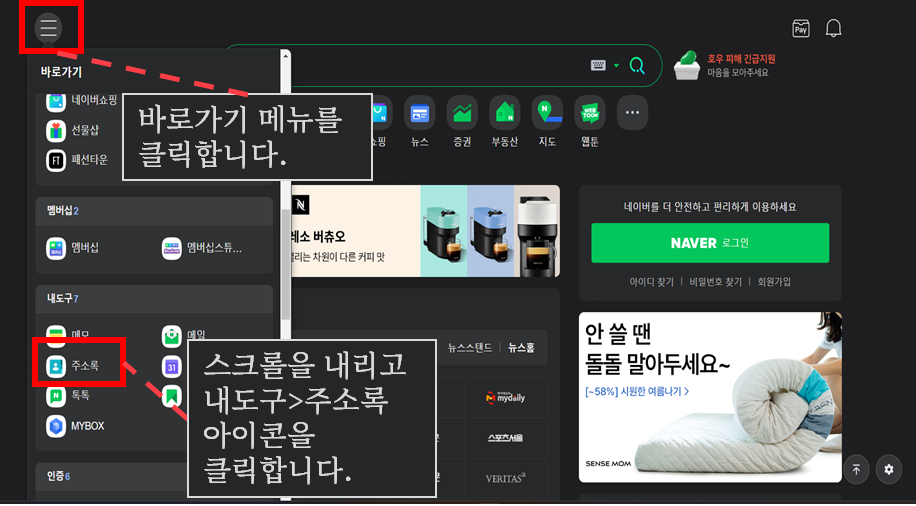Click the 내도구 section header
916x506 pixels.
coord(154,299)
